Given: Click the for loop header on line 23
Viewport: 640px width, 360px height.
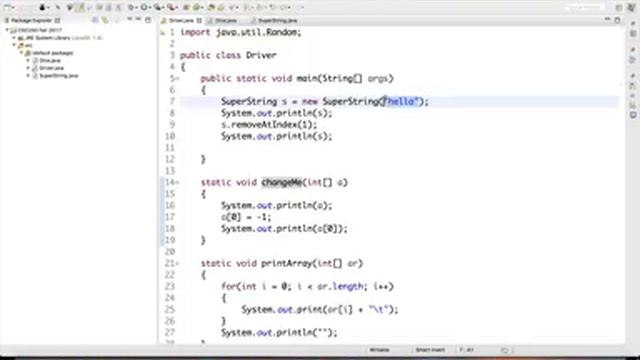Looking at the screenshot, I should point(307,287).
